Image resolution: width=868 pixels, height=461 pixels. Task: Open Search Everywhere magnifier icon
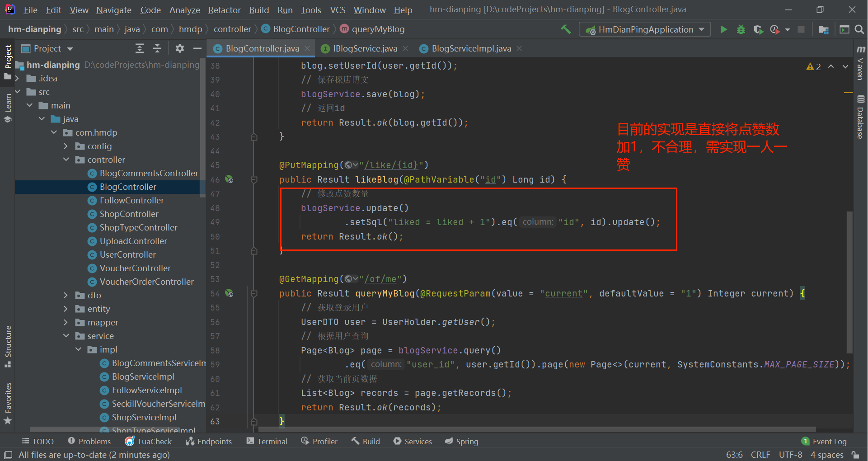(859, 29)
